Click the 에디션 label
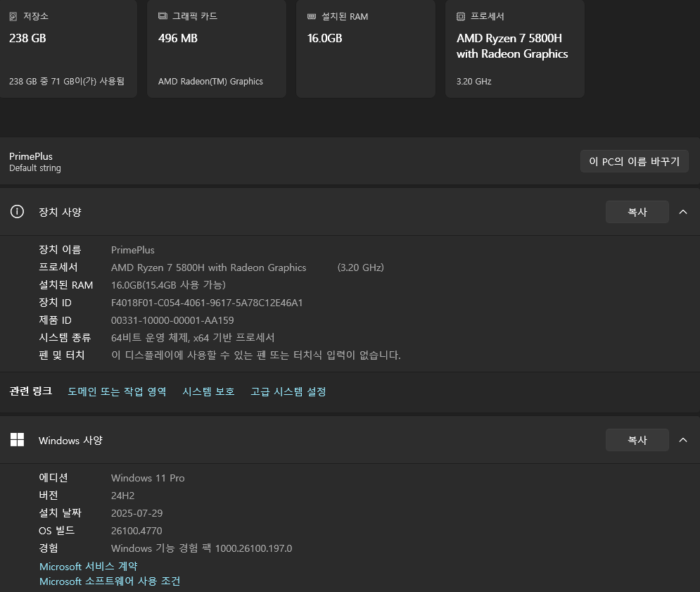Viewport: 700px width, 592px height. pyautogui.click(x=53, y=478)
